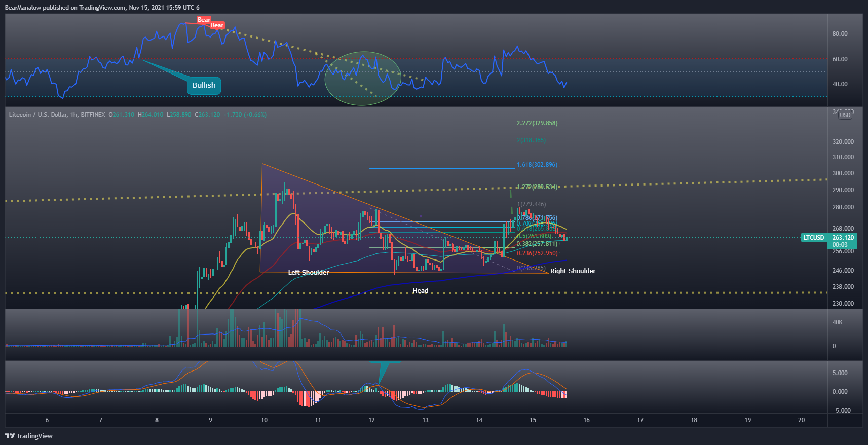The image size is (868, 445).
Task: Click the 60.00 level on RSI axis
Action: coord(840,59)
